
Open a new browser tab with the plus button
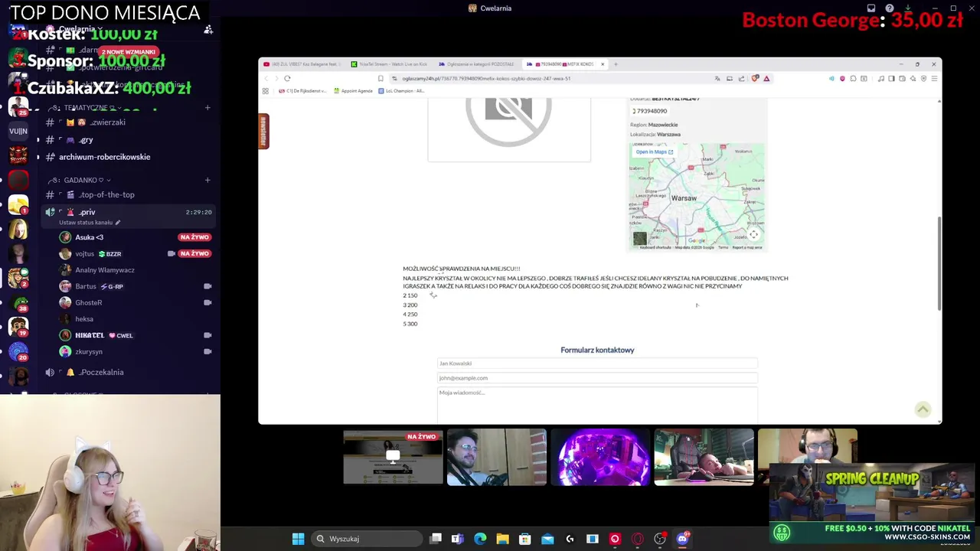(616, 64)
